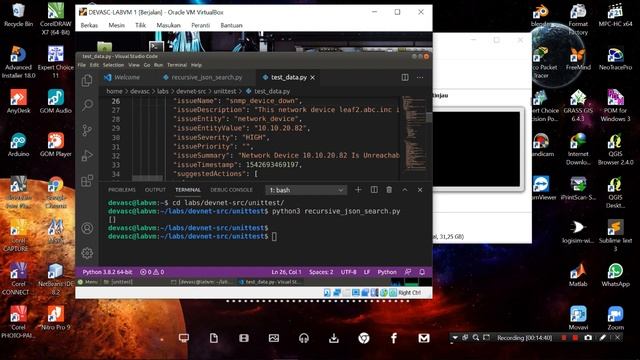
Task: Click the Chrome icon in bottom dock
Action: pyautogui.click(x=364, y=338)
